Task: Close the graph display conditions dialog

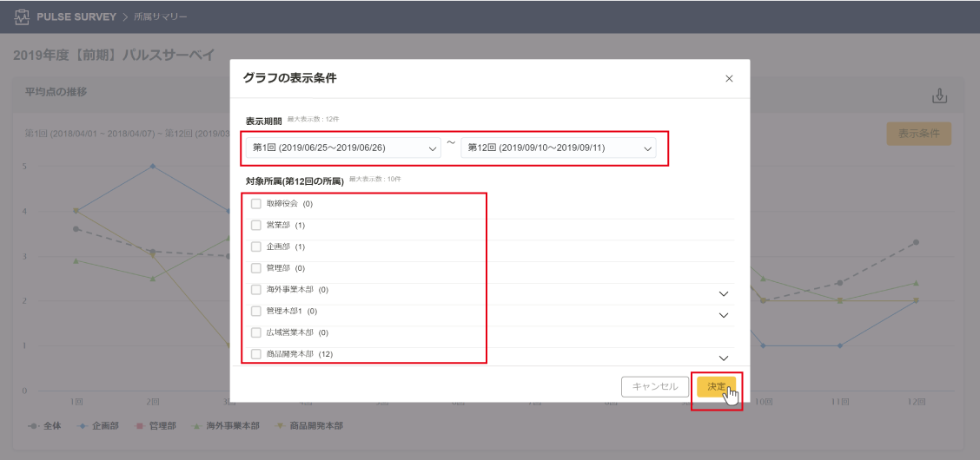Action: click(x=729, y=79)
